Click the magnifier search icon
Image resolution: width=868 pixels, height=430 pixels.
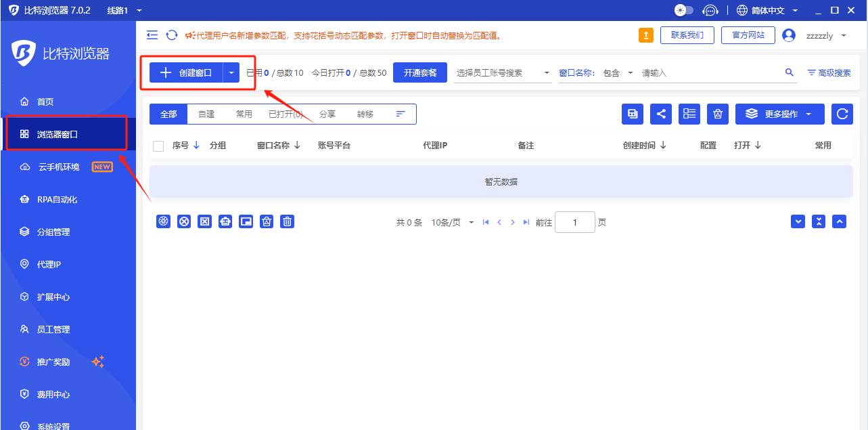[789, 72]
